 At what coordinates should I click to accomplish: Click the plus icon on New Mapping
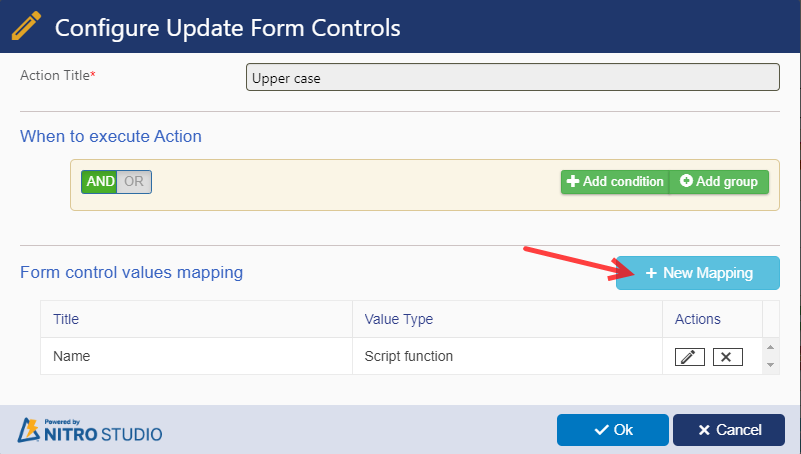click(651, 273)
